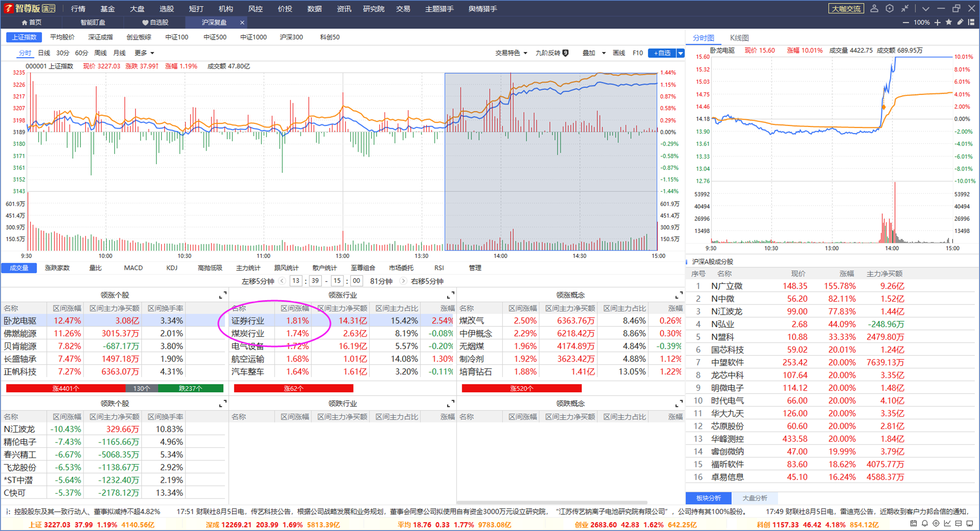Open the line chart icon in status bar
Screen dimensions: 980x531
click(x=947, y=524)
